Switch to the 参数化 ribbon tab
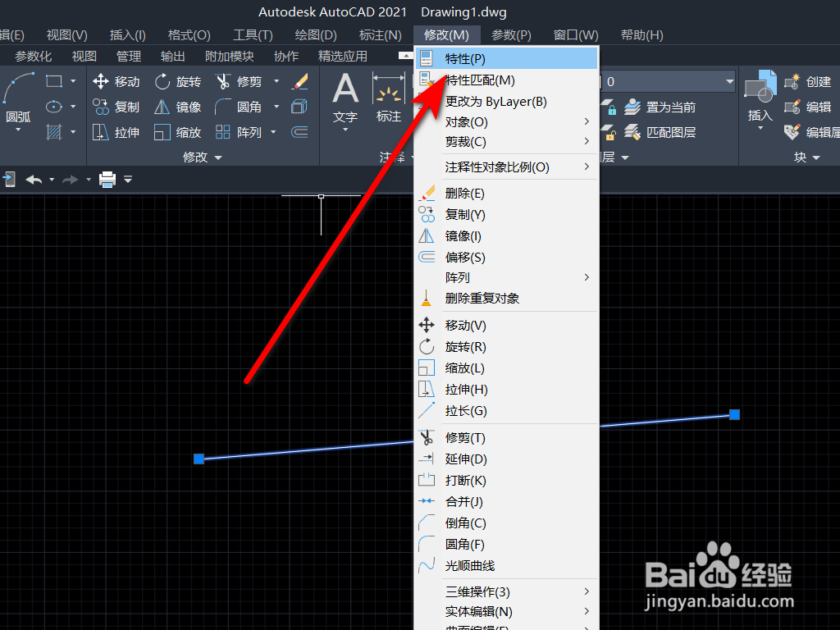 33,57
